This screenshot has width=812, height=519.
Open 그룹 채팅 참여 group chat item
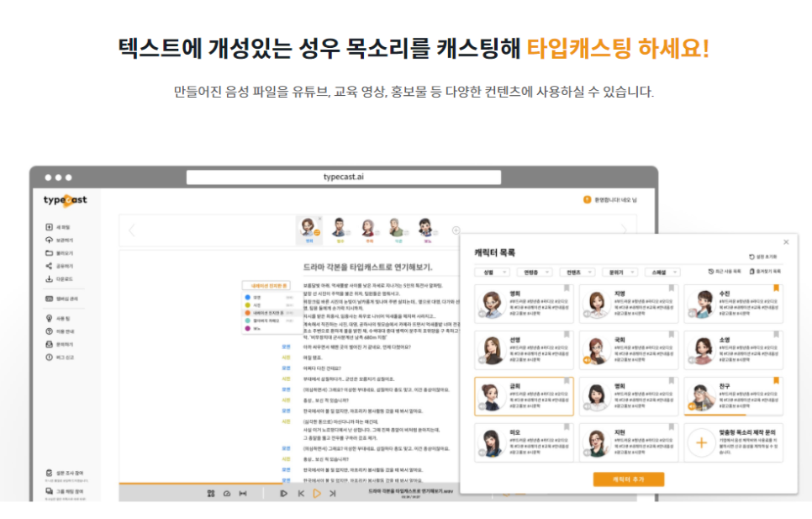pyautogui.click(x=64, y=491)
